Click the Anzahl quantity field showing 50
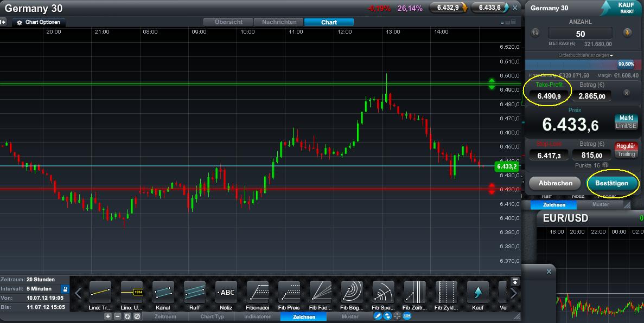Image resolution: width=644 pixels, height=323 pixels. click(580, 34)
